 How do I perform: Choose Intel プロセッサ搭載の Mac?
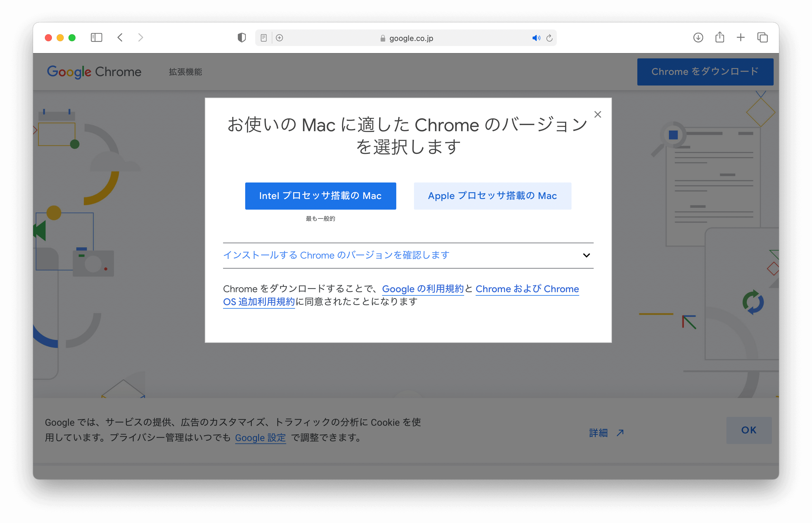coord(320,196)
